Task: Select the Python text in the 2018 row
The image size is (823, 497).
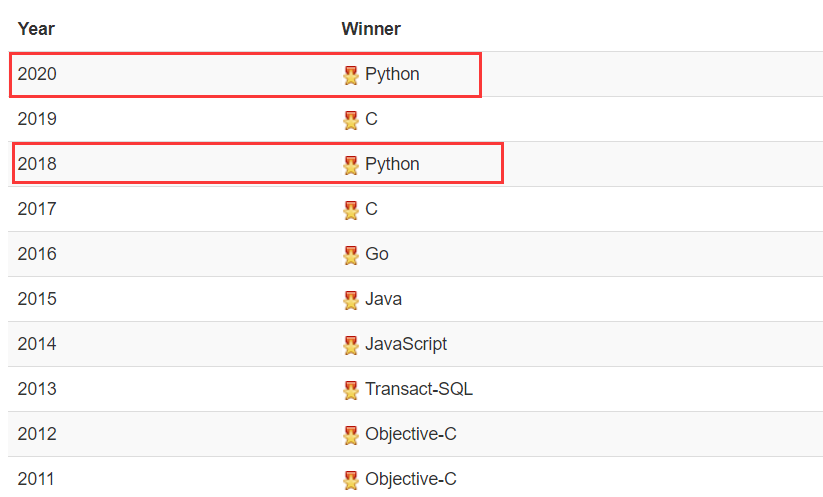Action: pos(392,164)
